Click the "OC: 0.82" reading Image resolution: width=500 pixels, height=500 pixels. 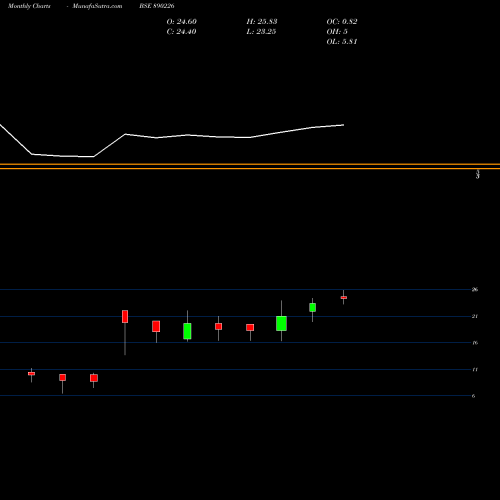click(342, 22)
